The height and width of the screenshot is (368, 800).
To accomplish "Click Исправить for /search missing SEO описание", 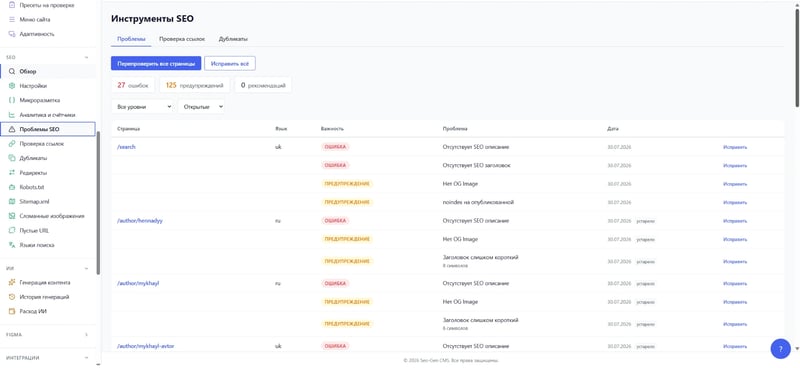I will pos(735,147).
